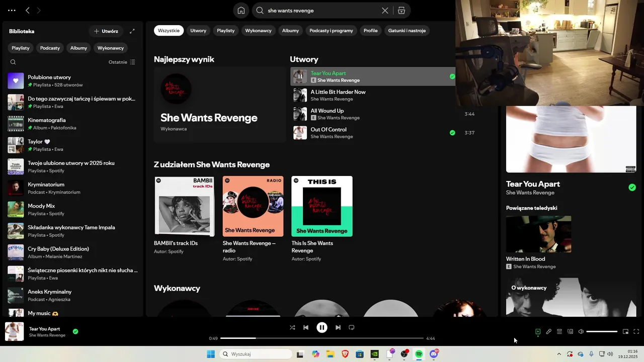This screenshot has height=362, width=644.
Task: Filter library by Playlisty chip
Action: (21, 48)
